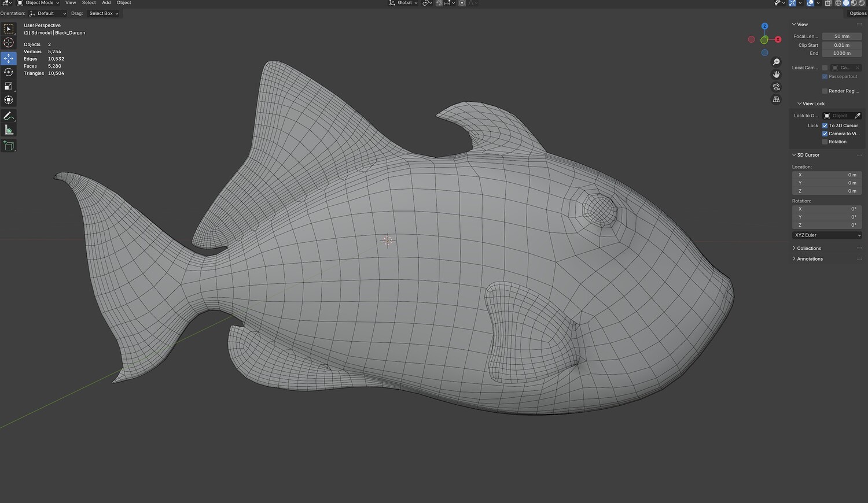Open the proportional editing falloff icon
868x503 pixels.
472,3
